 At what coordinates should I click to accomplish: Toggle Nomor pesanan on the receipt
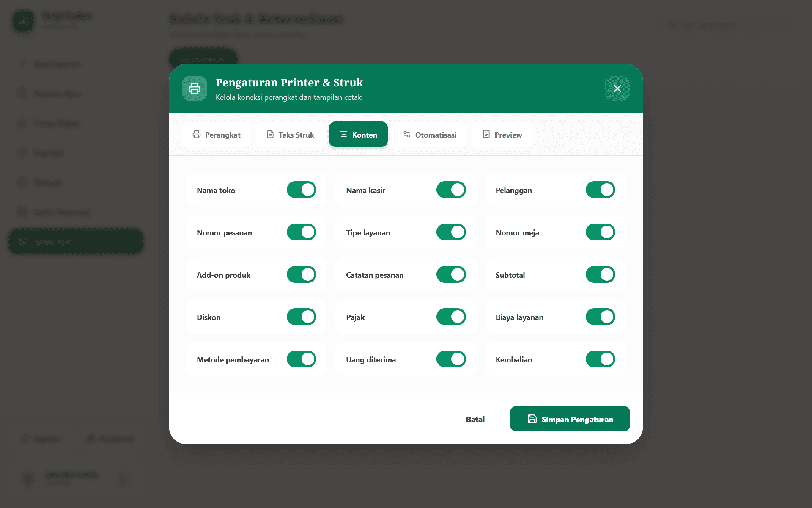(x=302, y=232)
